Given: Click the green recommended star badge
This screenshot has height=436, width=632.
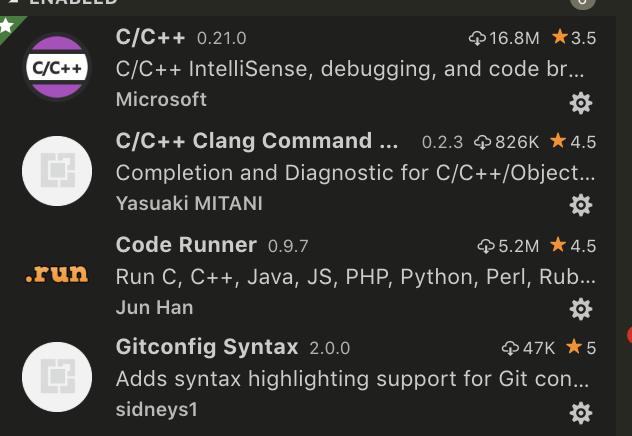Looking at the screenshot, I should point(8,25).
